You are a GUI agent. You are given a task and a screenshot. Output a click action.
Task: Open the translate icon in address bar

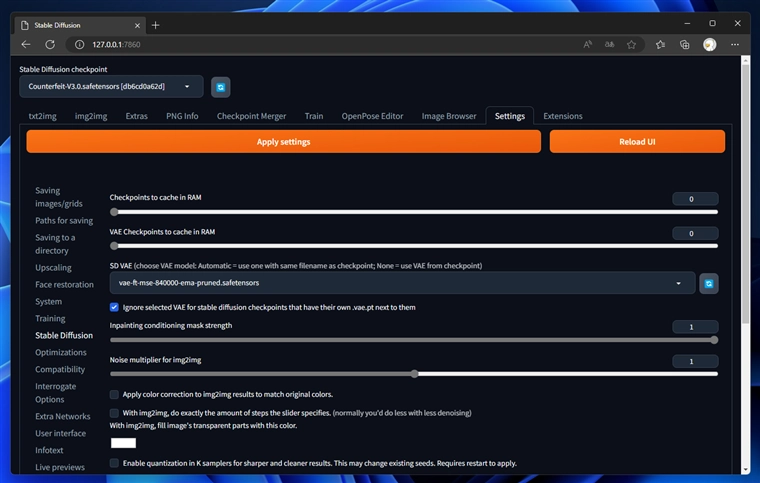click(x=609, y=45)
